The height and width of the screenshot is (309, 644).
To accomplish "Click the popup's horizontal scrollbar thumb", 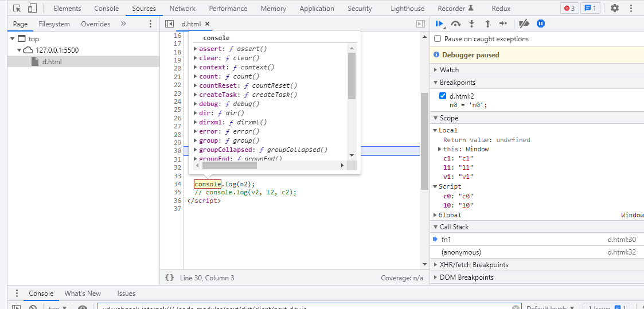I will (229, 165).
